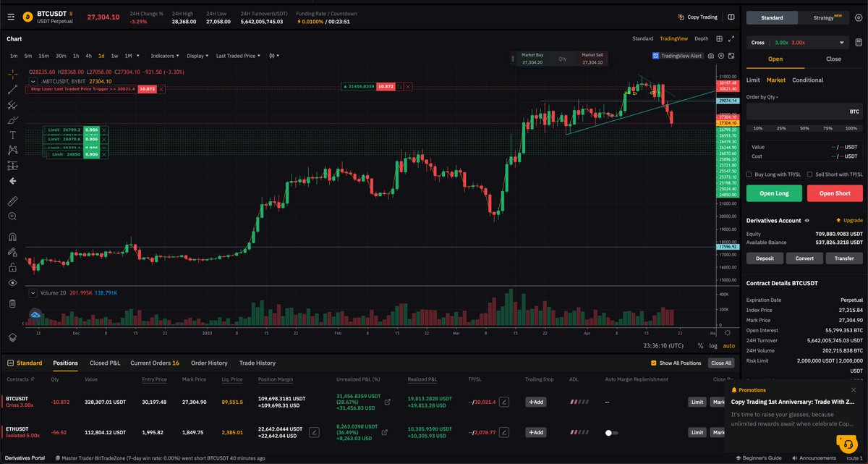Viewport: 868px width, 464px height.
Task: Select the forecasting and measurement tool
Action: [x=12, y=166]
